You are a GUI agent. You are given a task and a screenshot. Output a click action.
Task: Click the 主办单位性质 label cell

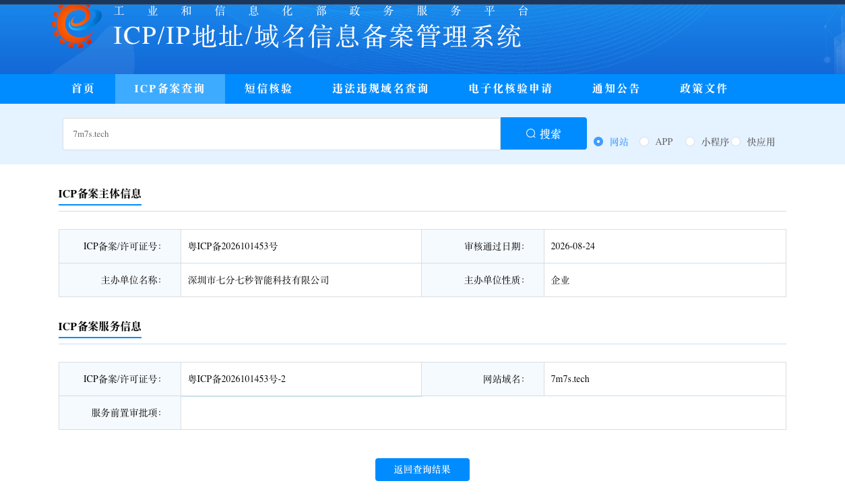482,280
